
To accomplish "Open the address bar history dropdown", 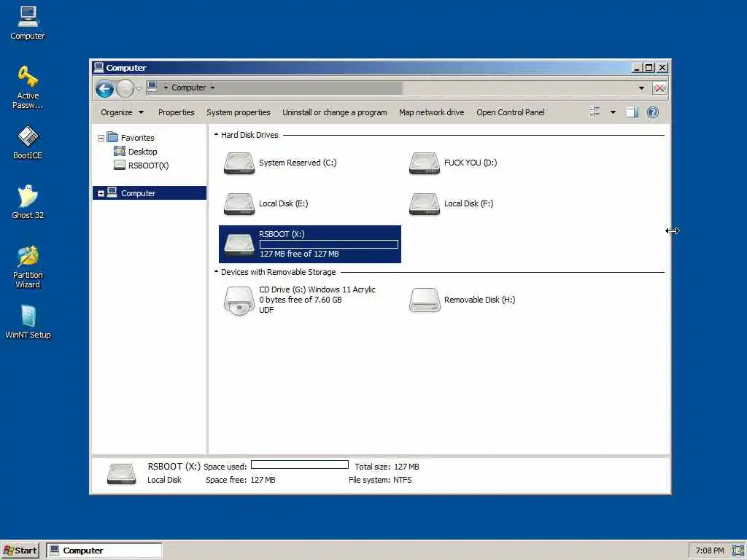I will [641, 88].
